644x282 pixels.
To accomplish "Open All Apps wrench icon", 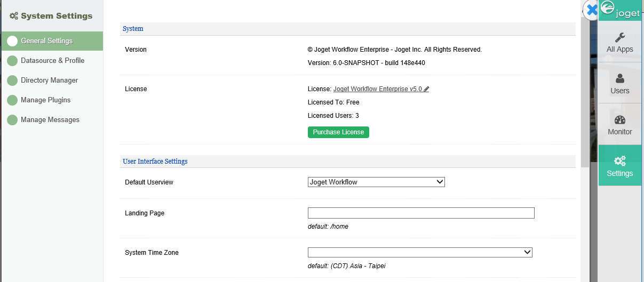I will coord(619,37).
